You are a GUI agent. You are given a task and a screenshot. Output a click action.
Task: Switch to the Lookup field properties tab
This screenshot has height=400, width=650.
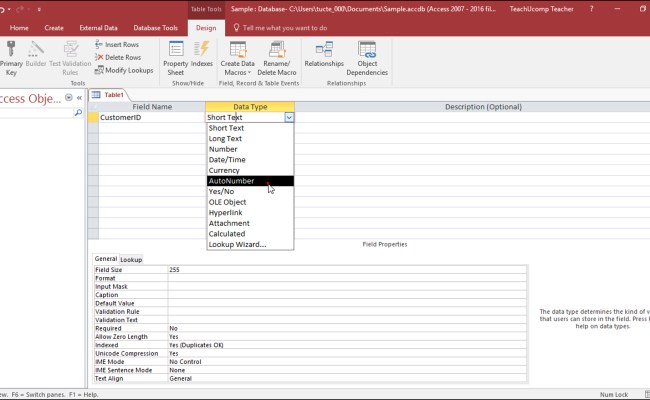tap(131, 259)
